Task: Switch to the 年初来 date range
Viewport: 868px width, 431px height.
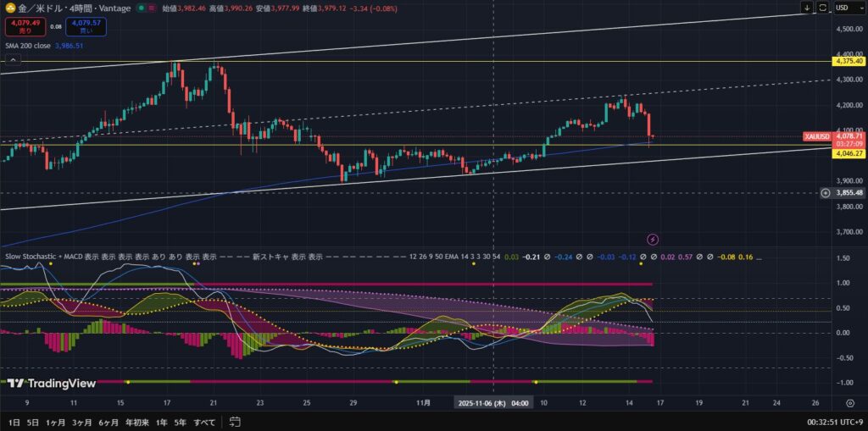Action: pyautogui.click(x=136, y=422)
